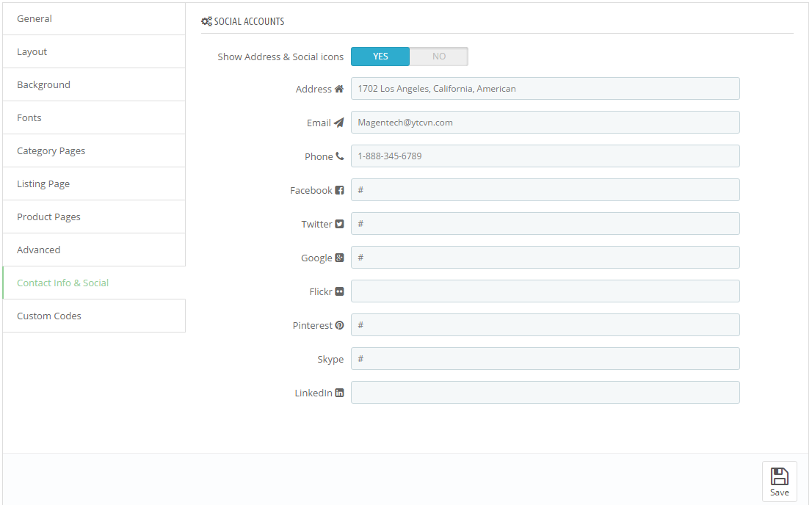The width and height of the screenshot is (812, 505).
Task: Open the Fonts settings tab
Action: click(94, 117)
